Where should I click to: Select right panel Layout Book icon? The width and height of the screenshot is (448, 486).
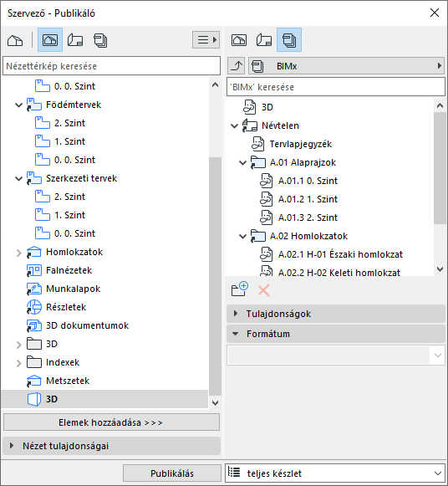coord(264,40)
